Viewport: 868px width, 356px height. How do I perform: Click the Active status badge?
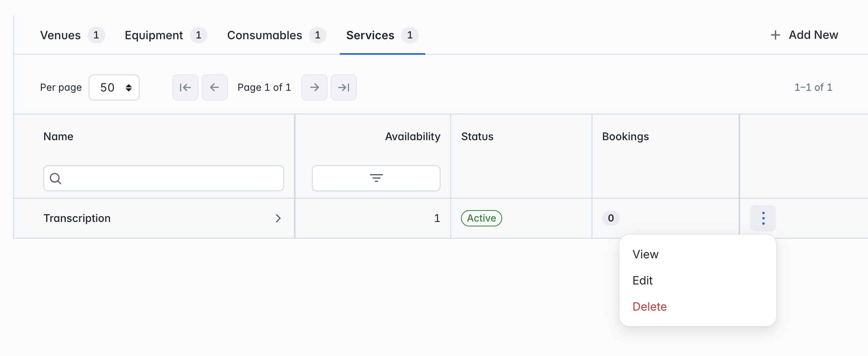(x=481, y=218)
